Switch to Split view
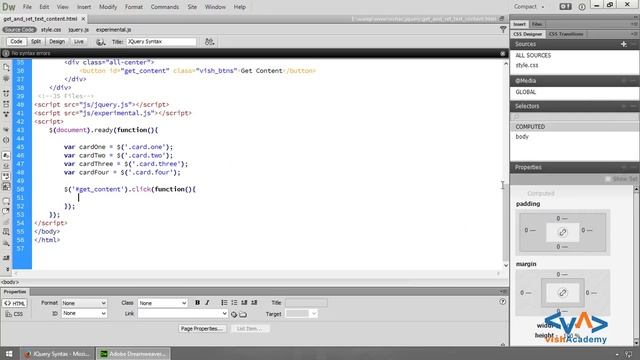This screenshot has height=360, width=640. 36,42
